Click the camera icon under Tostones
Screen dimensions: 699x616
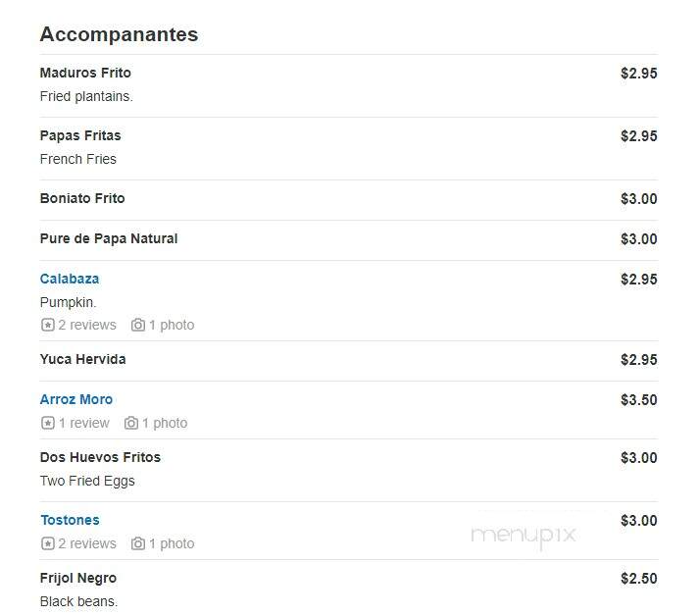pyautogui.click(x=138, y=543)
